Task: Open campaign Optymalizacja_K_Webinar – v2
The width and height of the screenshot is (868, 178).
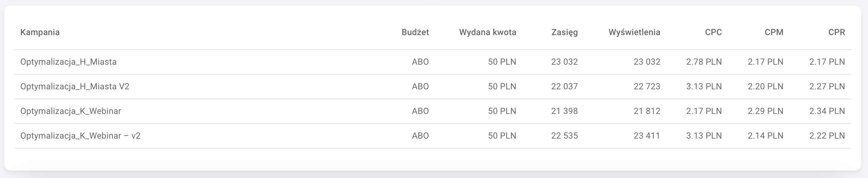Action: tap(80, 136)
